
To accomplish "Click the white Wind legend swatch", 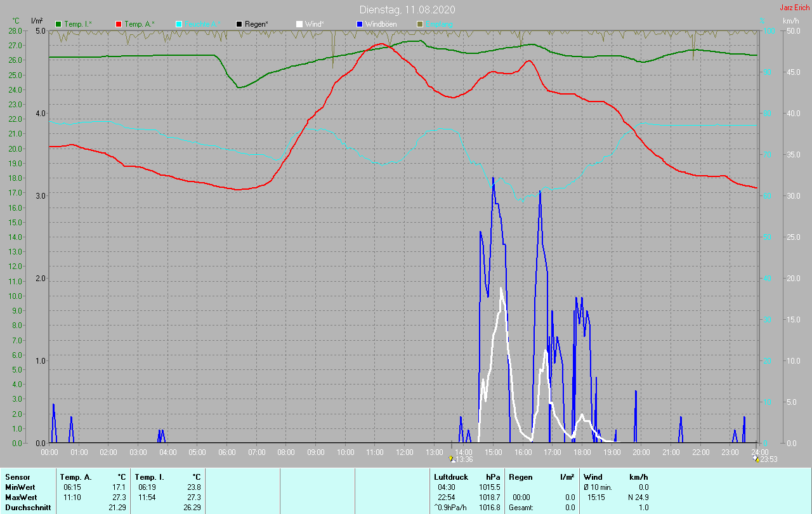I will tap(299, 24).
